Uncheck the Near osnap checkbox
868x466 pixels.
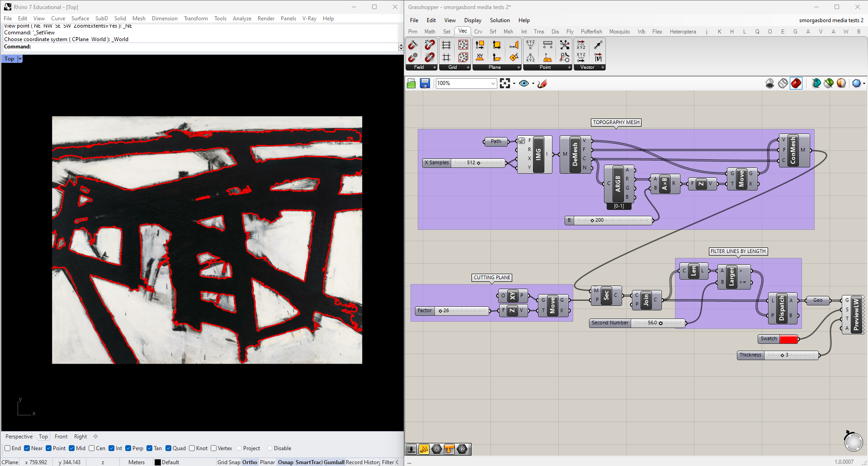(27, 448)
